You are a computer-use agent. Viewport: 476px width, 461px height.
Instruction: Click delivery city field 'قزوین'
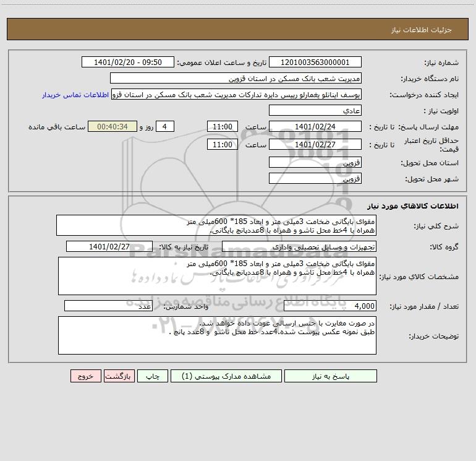(x=315, y=178)
